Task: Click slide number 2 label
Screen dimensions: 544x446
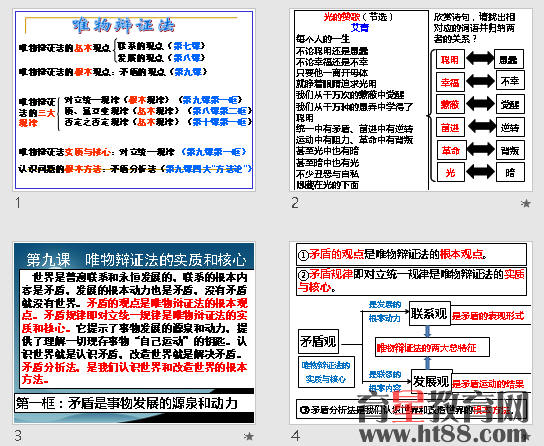Action: (295, 203)
